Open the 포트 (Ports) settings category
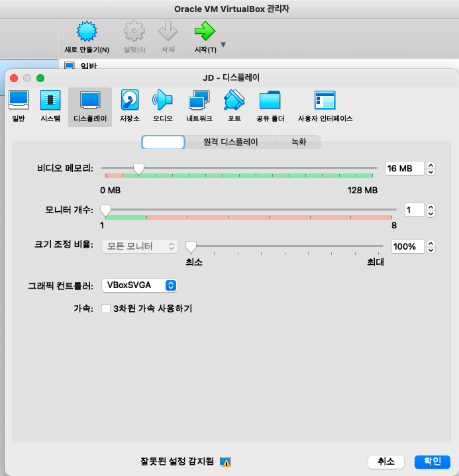The height and width of the screenshot is (476, 459). pos(234,106)
